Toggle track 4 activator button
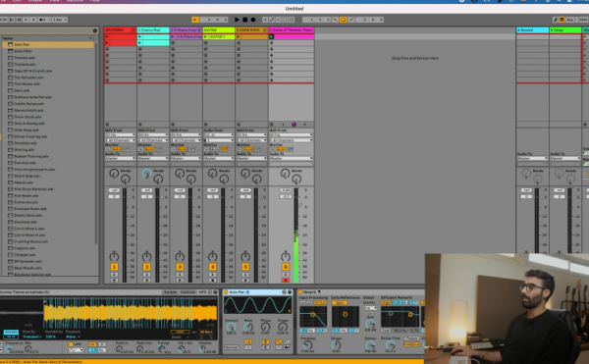 [x=212, y=267]
